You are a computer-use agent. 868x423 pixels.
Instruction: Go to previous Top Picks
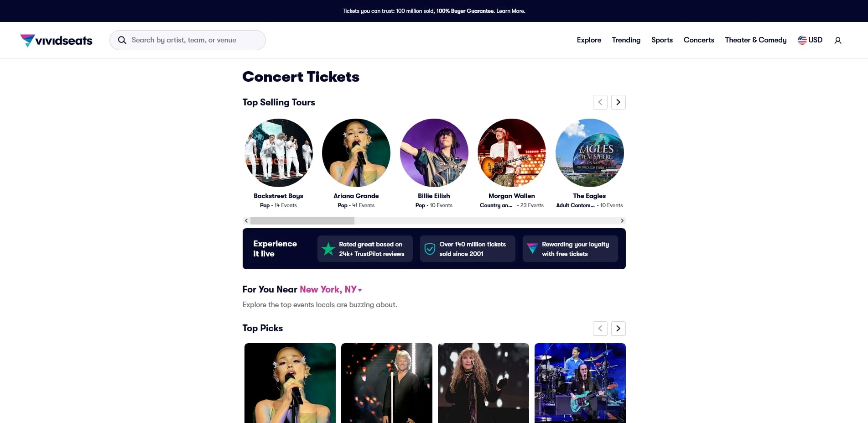[x=600, y=329]
